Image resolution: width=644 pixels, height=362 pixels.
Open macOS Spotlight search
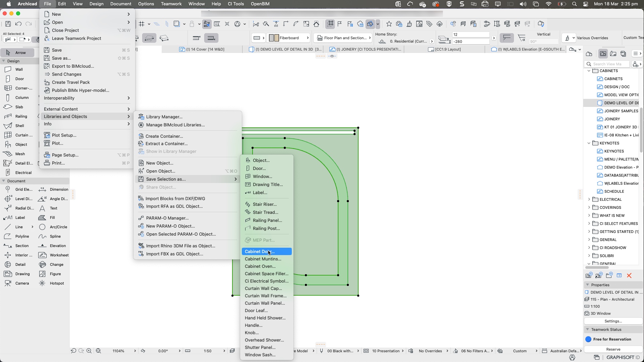click(575, 4)
